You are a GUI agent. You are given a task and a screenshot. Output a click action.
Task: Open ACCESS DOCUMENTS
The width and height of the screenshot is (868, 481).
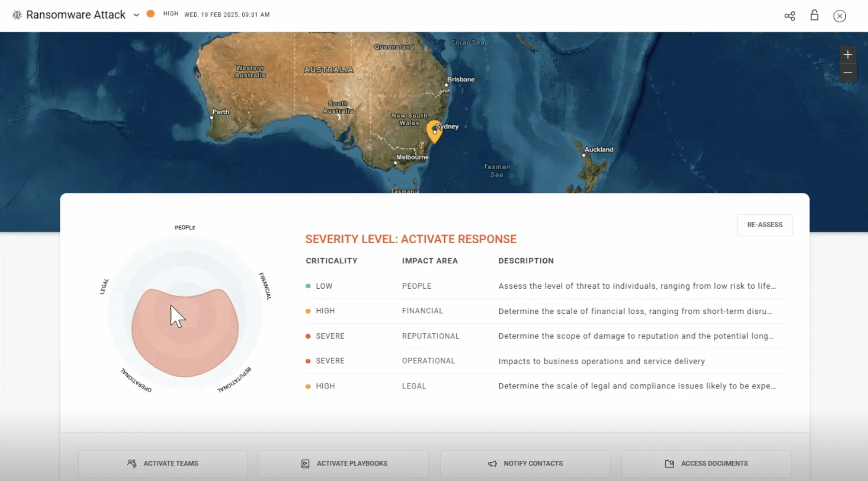(x=706, y=464)
